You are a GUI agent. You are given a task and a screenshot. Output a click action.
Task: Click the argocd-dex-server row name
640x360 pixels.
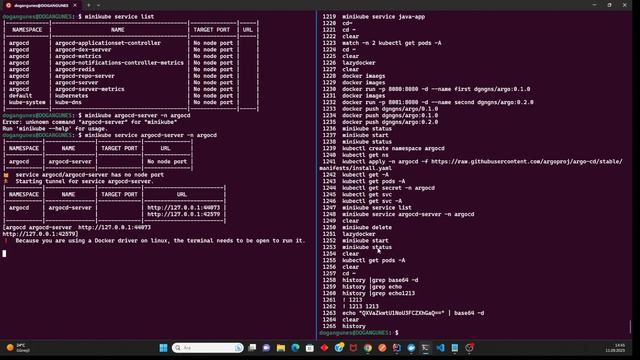(x=83, y=49)
